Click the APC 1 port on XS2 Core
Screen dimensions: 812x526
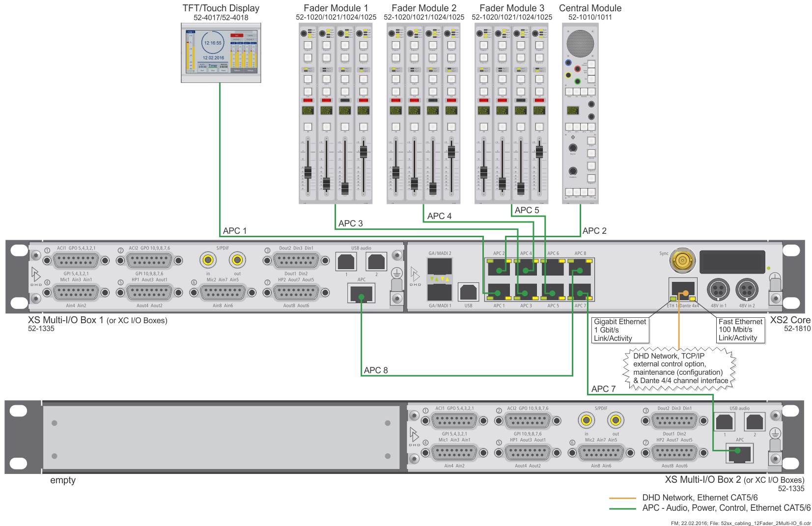tap(499, 292)
